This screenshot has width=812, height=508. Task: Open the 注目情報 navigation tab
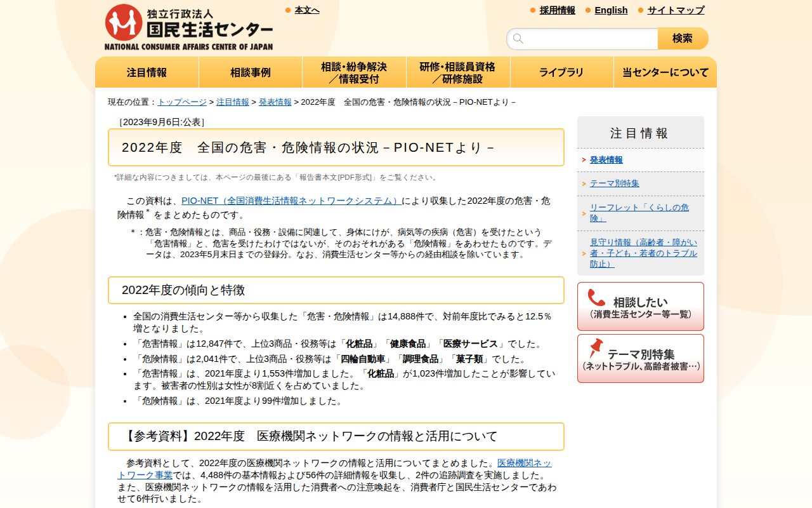tap(147, 72)
